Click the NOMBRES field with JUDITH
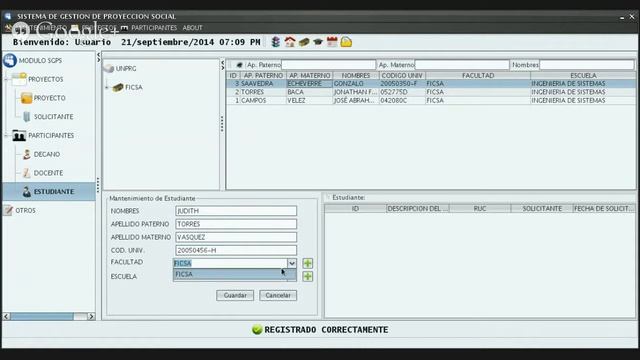Viewport: 640px width, 360px height. (236, 211)
